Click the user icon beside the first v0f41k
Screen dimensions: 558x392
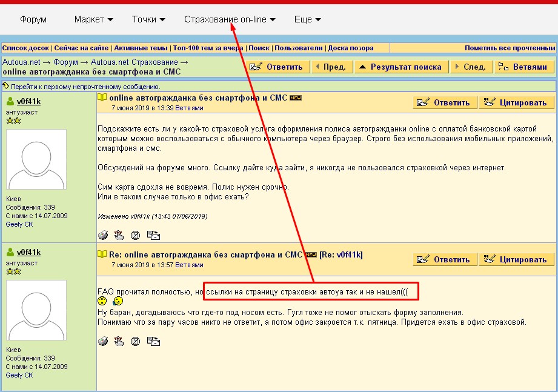pyautogui.click(x=10, y=101)
